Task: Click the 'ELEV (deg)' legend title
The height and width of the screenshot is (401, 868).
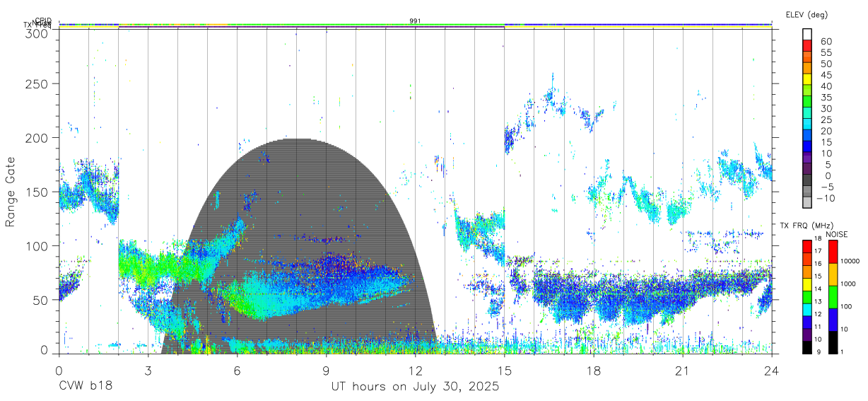Action: pos(807,15)
